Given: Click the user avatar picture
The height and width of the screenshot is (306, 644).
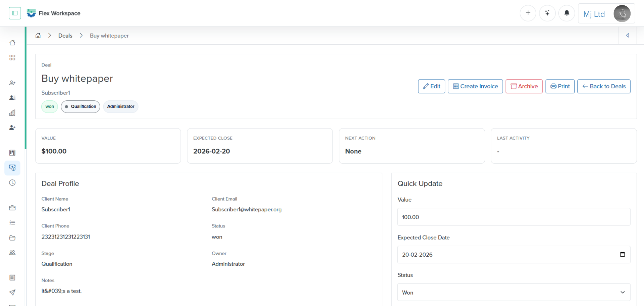Looking at the screenshot, I should tap(622, 14).
